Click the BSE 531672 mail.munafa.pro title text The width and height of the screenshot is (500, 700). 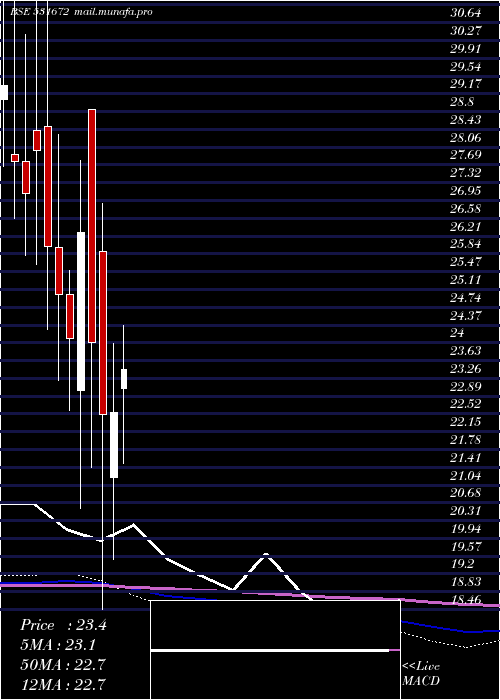pyautogui.click(x=81, y=12)
